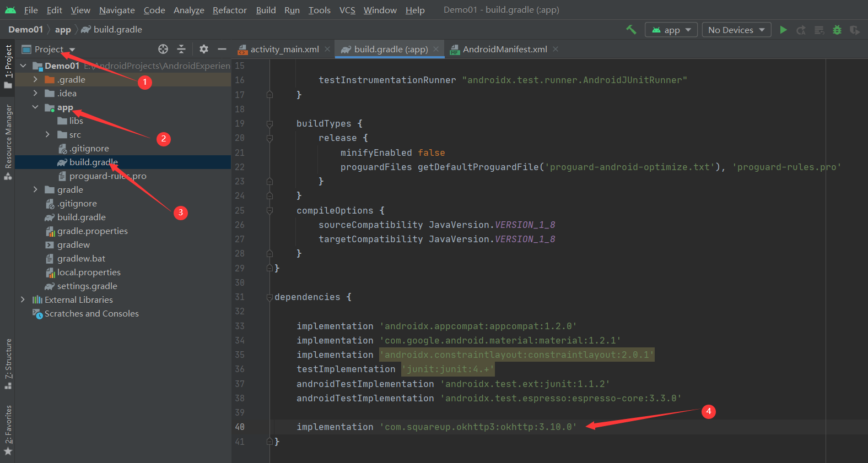Open the Tools menu
The image size is (868, 463).
tap(319, 10)
